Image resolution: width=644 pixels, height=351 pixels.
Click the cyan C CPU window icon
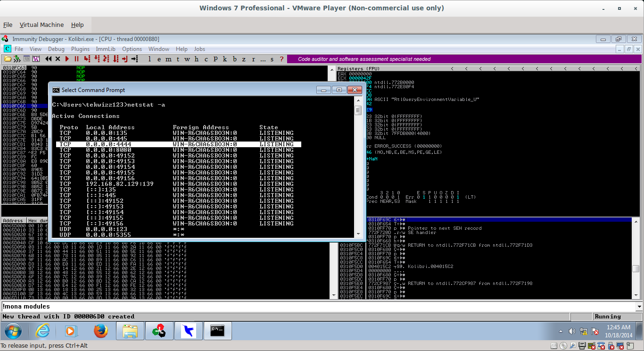7,49
